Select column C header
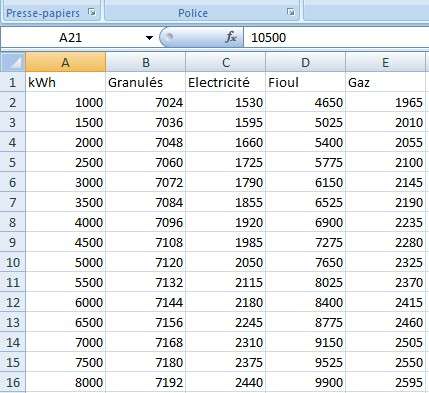This screenshot has width=429, height=393. (226, 62)
